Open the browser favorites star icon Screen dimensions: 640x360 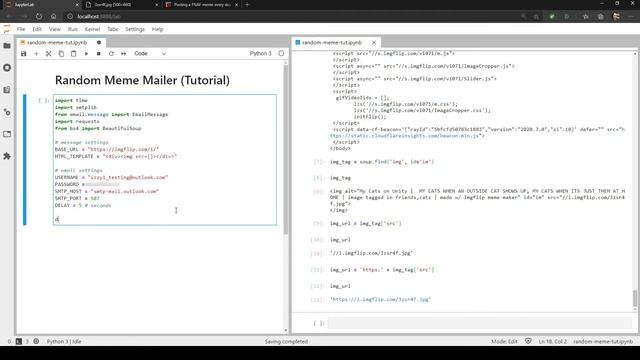[x=586, y=16]
